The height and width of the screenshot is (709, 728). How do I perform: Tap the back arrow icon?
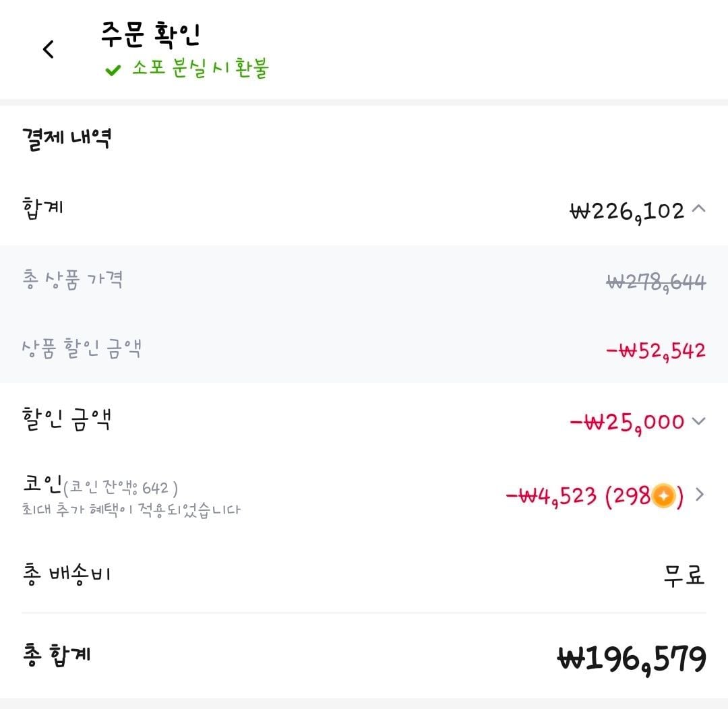coord(48,49)
